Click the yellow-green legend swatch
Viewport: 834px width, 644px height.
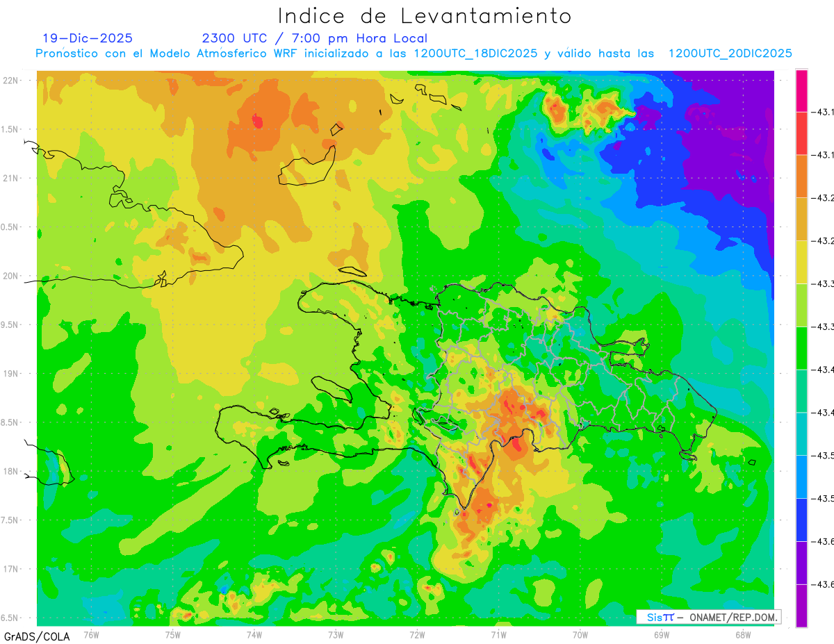(801, 305)
